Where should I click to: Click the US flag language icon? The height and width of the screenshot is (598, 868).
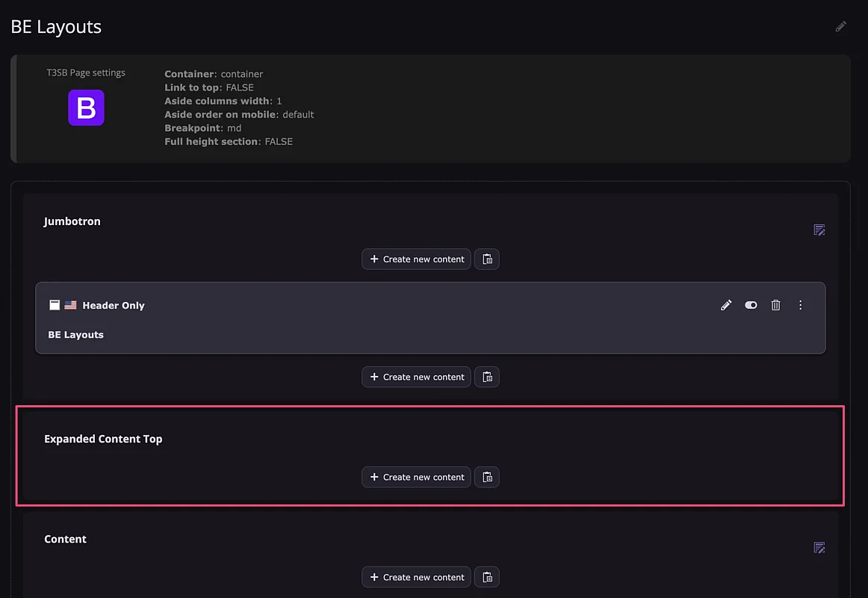click(71, 305)
